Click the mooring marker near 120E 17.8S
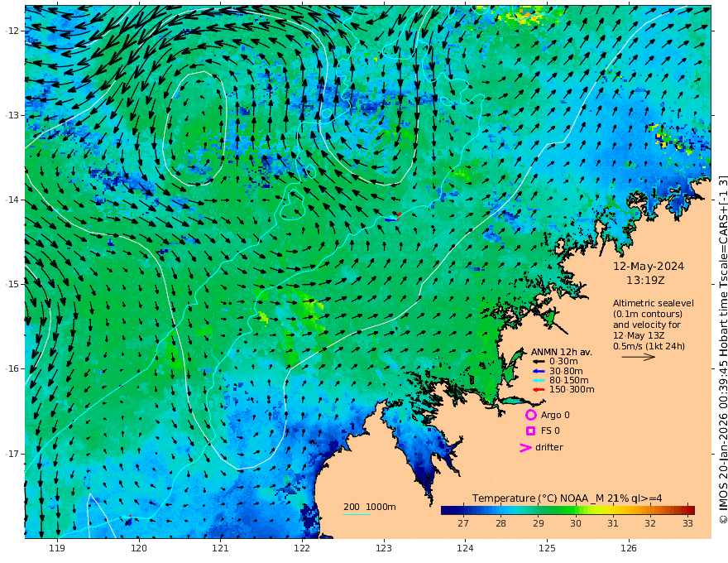Image resolution: width=728 pixels, height=563 pixels. point(129,521)
